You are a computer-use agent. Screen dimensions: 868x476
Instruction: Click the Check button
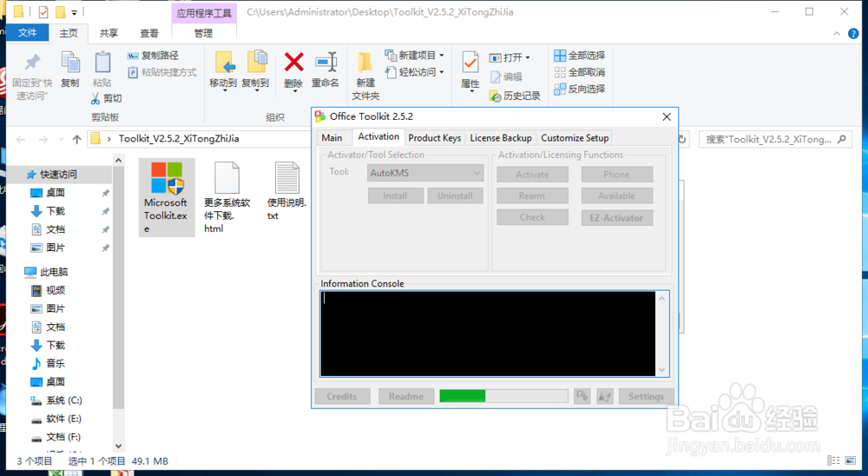tap(533, 218)
